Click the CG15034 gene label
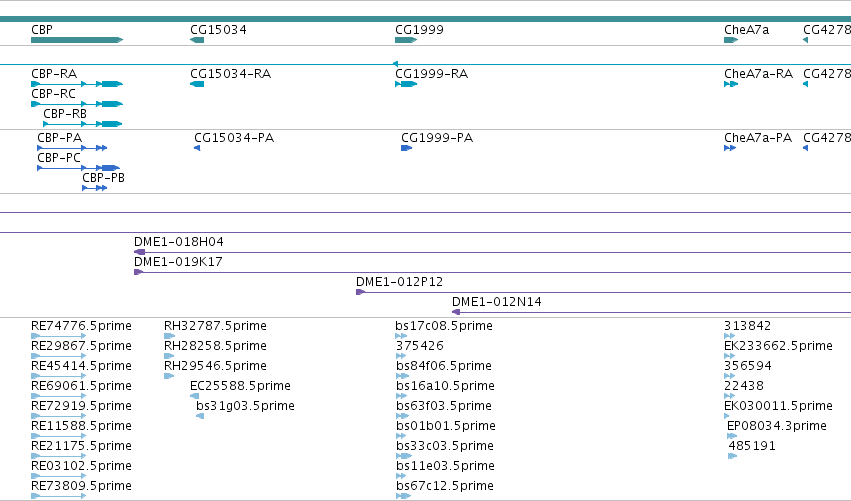 click(218, 30)
